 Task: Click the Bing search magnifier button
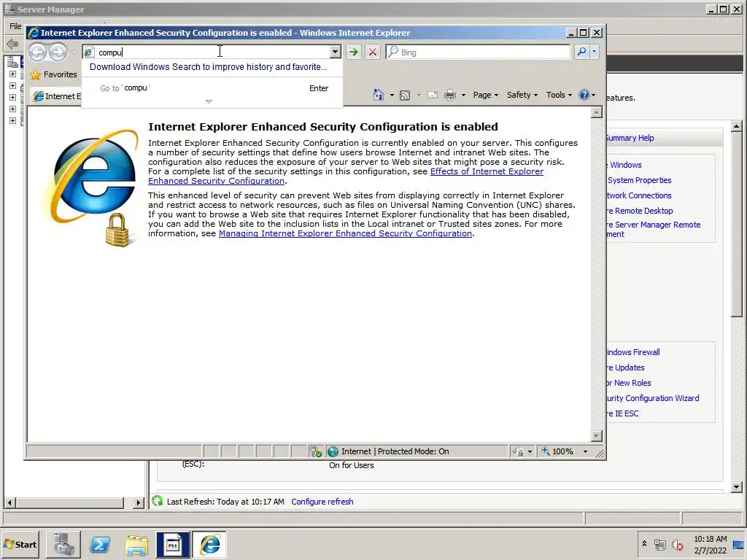[581, 52]
